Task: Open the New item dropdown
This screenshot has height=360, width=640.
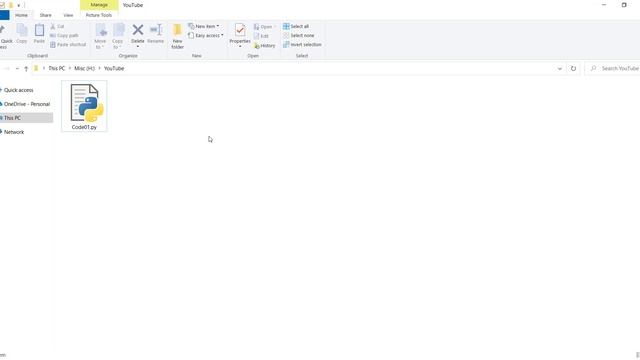Action: [204, 26]
